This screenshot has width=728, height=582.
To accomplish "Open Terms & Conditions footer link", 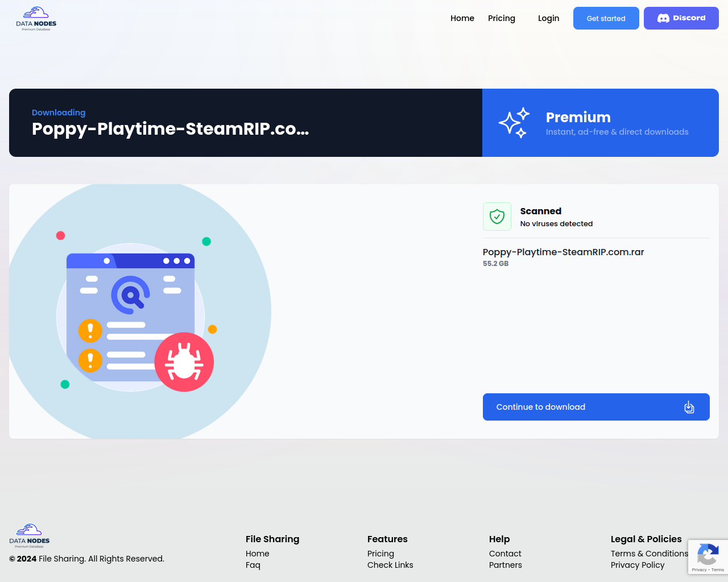I will click(x=649, y=554).
